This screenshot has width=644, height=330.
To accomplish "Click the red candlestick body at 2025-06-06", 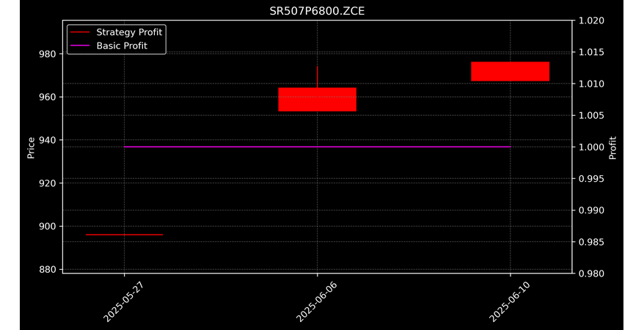I will (x=317, y=99).
